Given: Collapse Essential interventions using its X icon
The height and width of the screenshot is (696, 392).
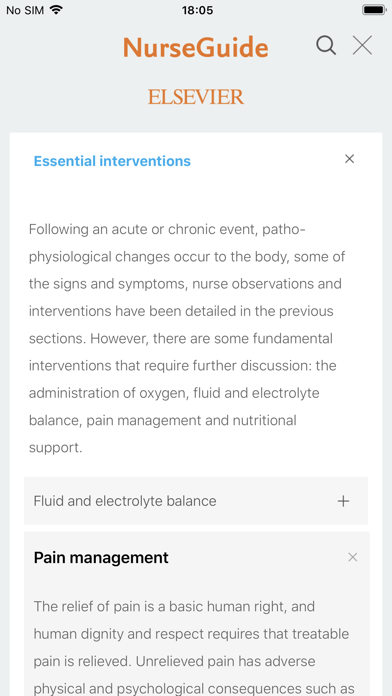Looking at the screenshot, I should click(349, 159).
